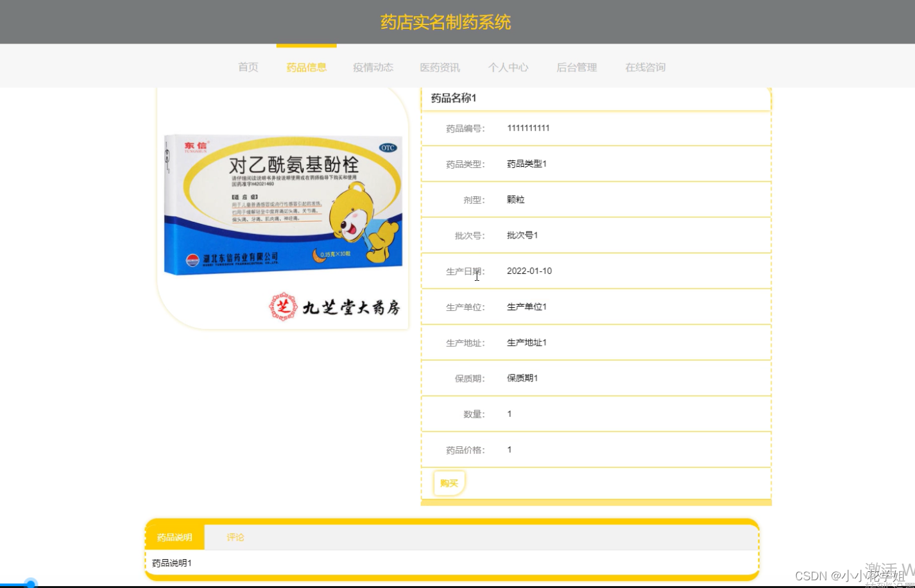Select the 药品信息 navigation tab
Viewport: 915px width, 588px height.
[307, 67]
